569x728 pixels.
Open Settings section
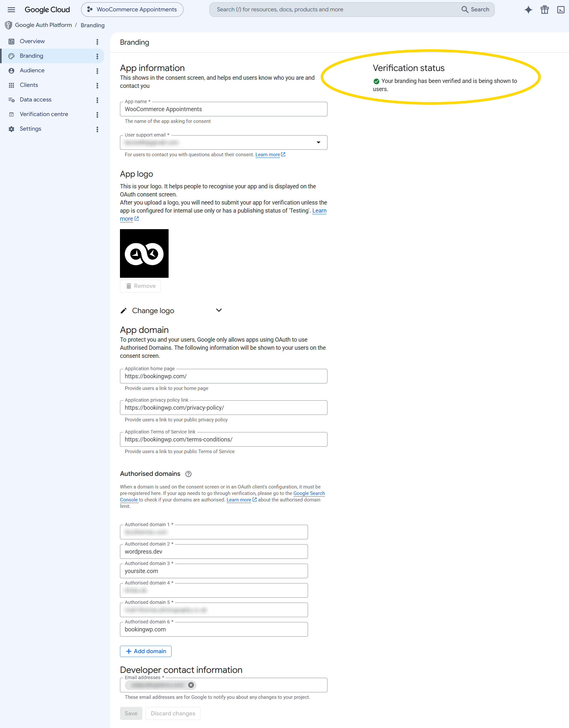(x=52, y=129)
